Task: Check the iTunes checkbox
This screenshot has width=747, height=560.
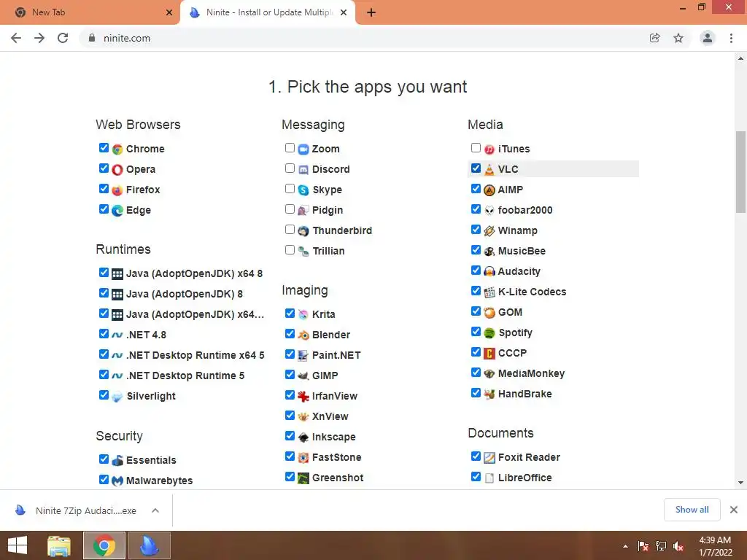Action: pos(476,147)
